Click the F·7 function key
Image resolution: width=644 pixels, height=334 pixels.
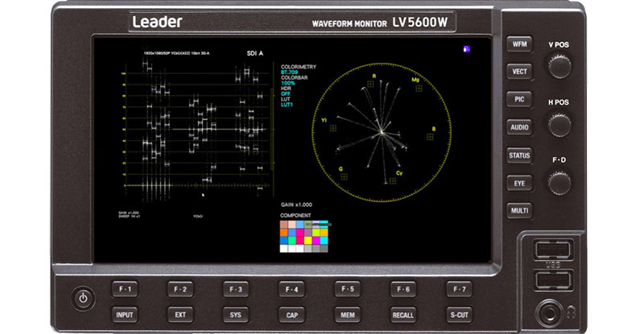[459, 289]
